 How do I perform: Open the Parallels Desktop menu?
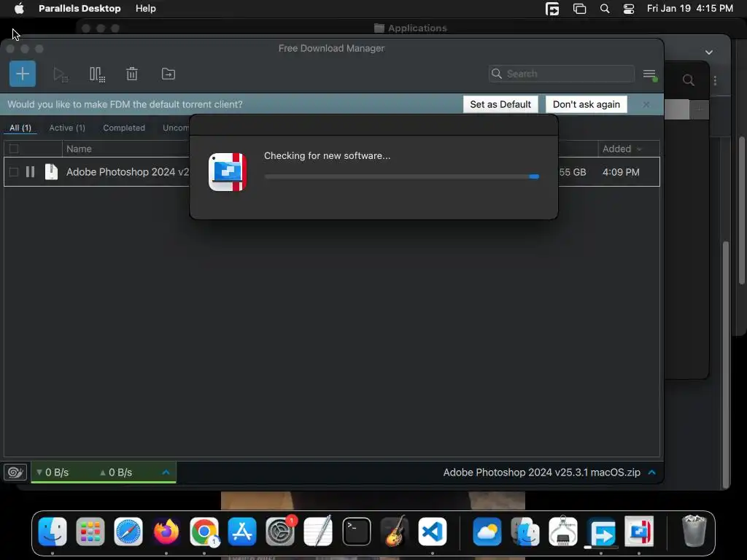pyautogui.click(x=80, y=9)
